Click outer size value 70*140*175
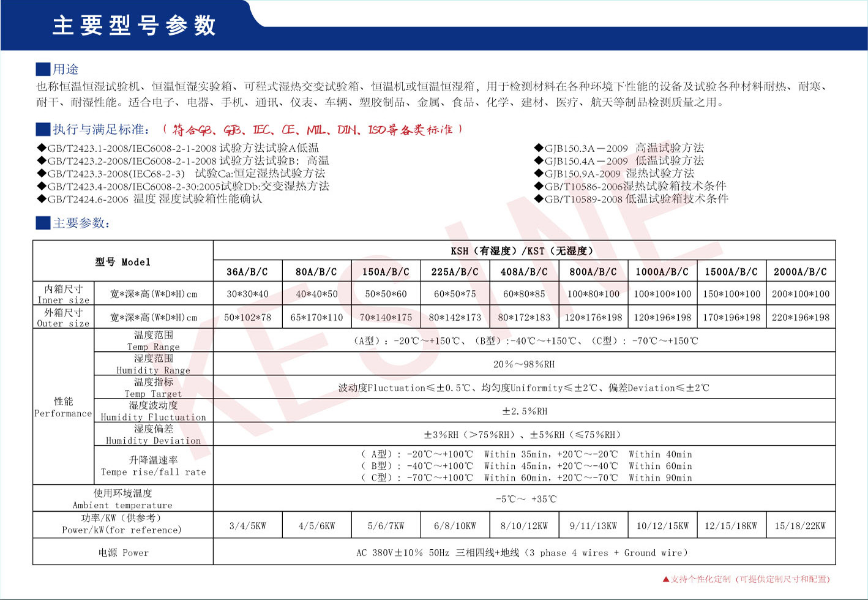 point(386,317)
